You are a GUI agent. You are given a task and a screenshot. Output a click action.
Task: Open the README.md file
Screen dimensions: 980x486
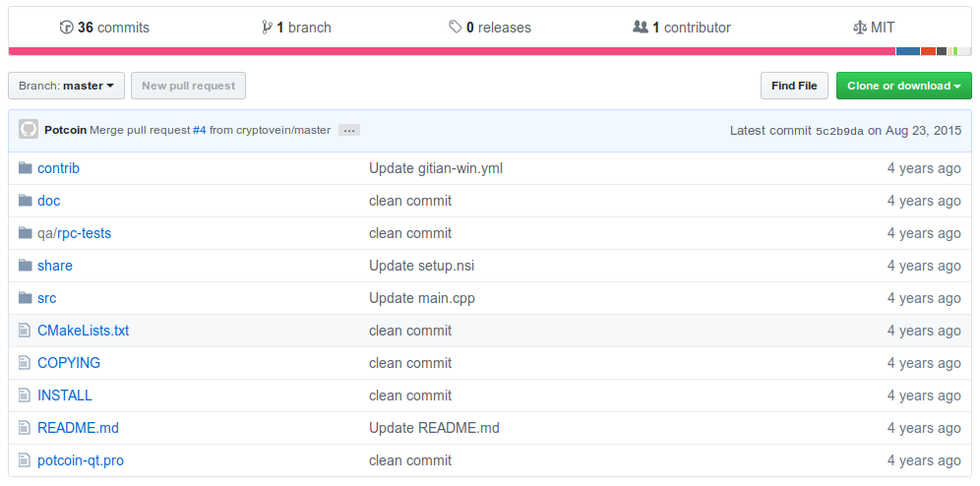(78, 428)
